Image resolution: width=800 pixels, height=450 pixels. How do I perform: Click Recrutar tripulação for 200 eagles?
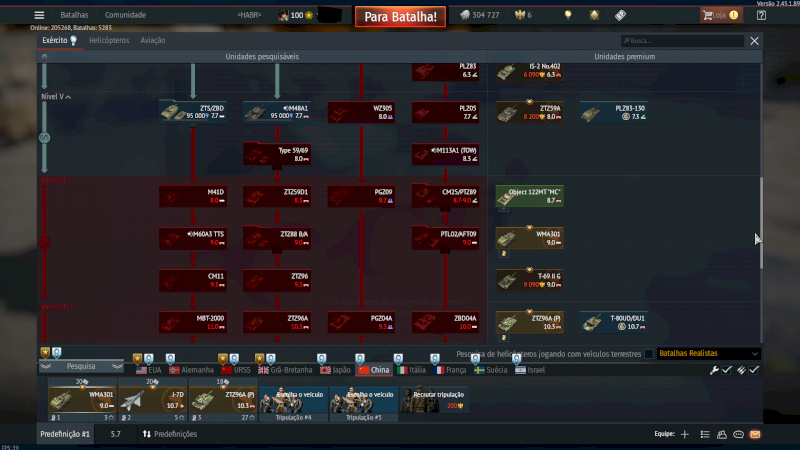click(434, 399)
